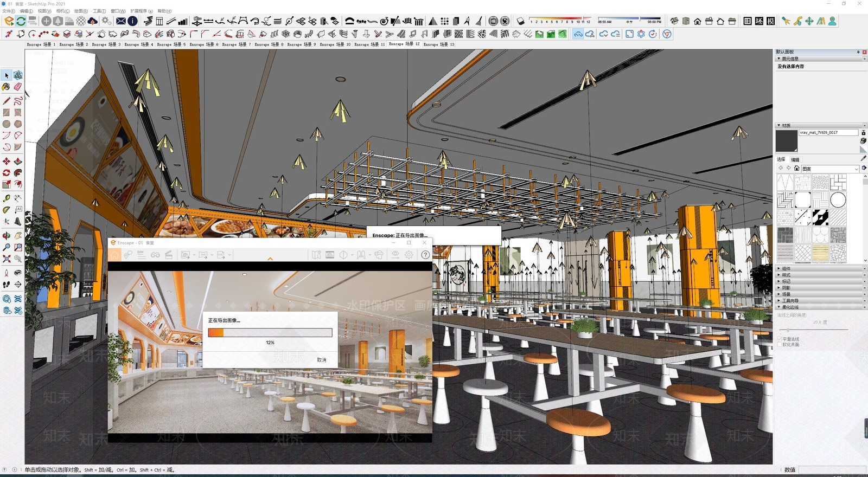Open the 文件(F) menu
Image resolution: width=868 pixels, height=477 pixels.
point(9,11)
